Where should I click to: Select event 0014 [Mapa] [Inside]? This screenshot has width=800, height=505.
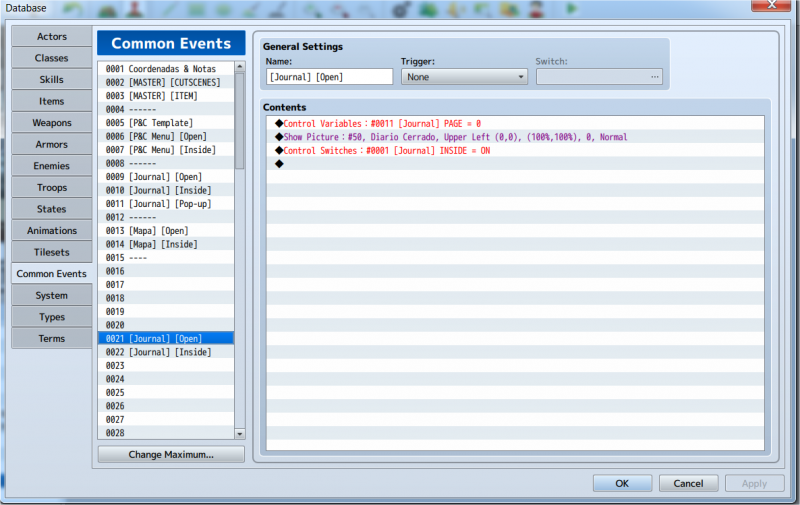166,244
